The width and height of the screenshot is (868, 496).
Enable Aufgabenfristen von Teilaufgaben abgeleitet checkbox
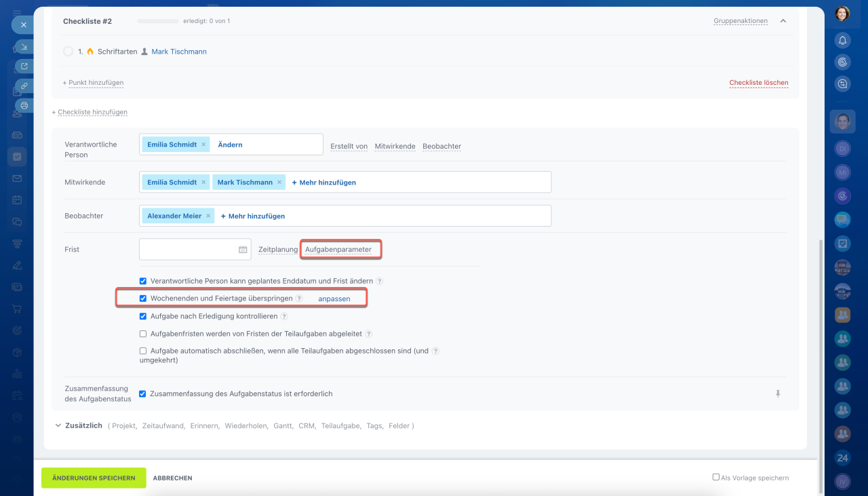pos(143,334)
